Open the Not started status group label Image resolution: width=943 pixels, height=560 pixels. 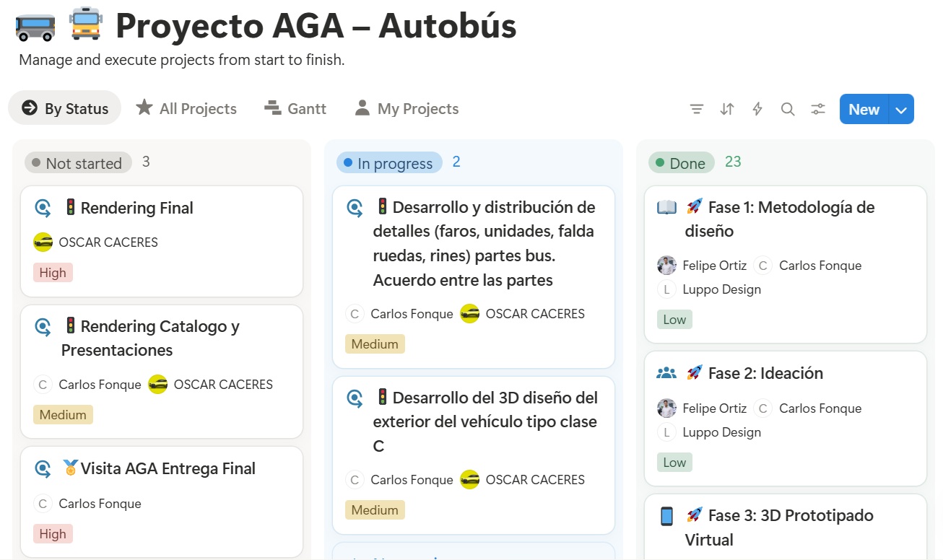point(78,163)
